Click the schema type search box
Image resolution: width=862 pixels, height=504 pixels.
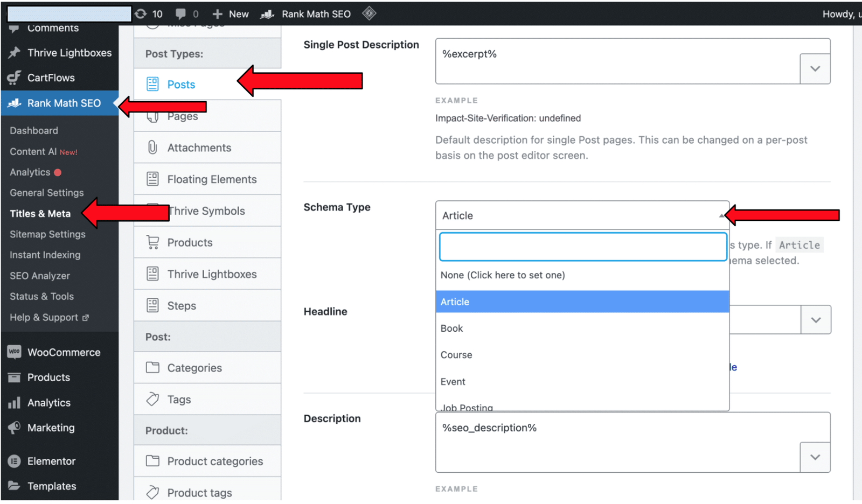tap(583, 247)
